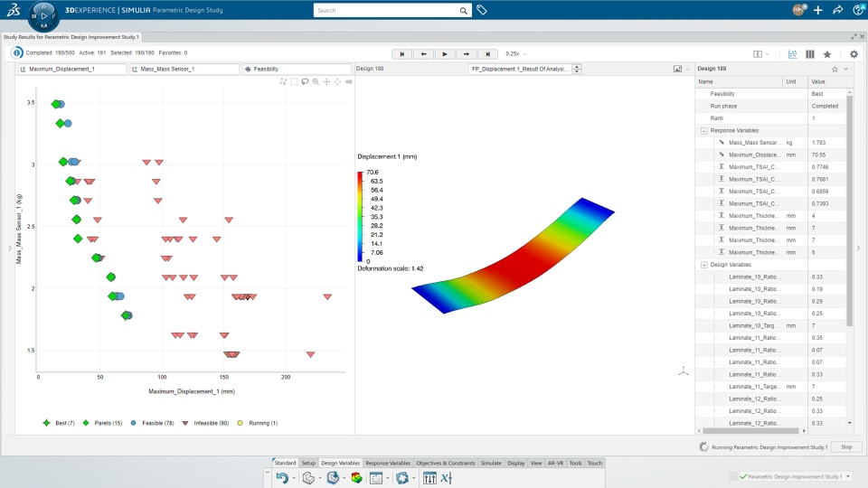Screen dimensions: 868x488
Task: Click the maximize panel arrows icon
Action: [x=854, y=36]
